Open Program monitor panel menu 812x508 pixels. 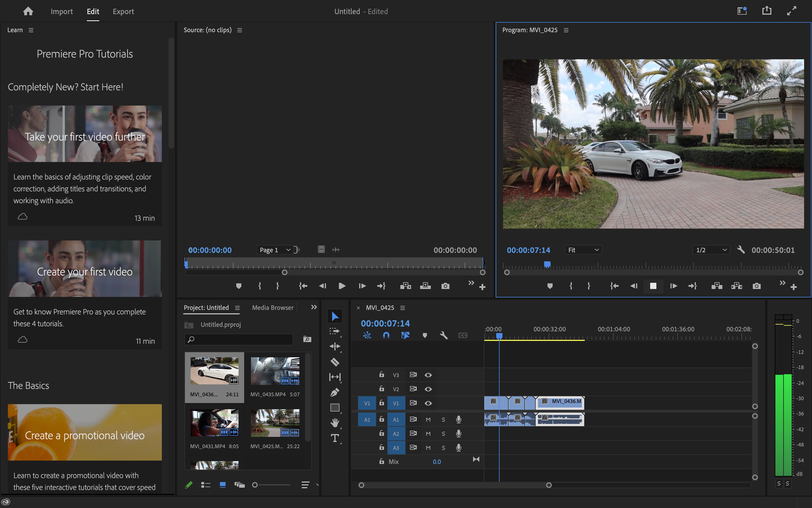tap(566, 30)
